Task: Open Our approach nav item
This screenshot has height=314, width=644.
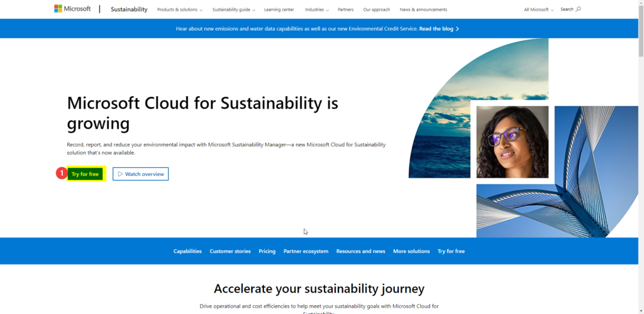Action: (x=377, y=9)
